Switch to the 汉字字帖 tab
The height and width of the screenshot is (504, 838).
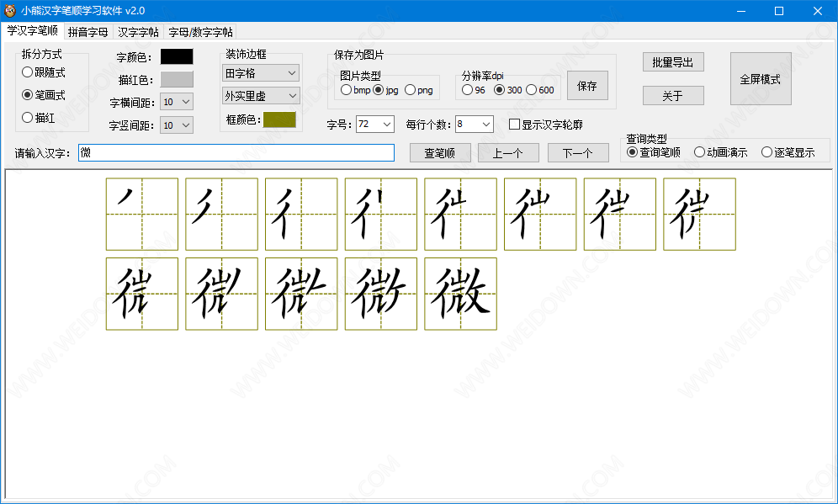click(139, 32)
